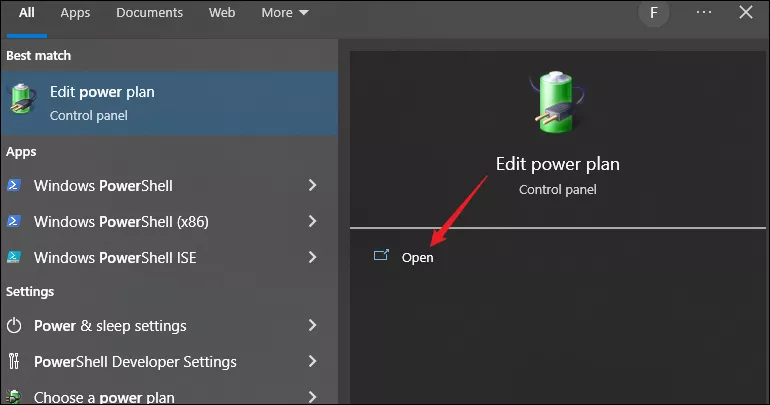Viewport: 770px width, 405px height.
Task: Click the large battery icon in preview pane
Action: 557,102
